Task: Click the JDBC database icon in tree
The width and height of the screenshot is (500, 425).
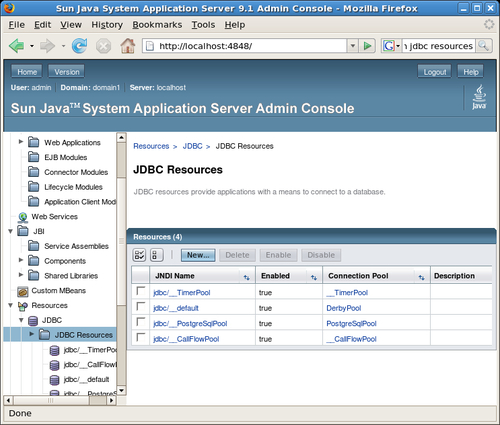Action: point(33,321)
